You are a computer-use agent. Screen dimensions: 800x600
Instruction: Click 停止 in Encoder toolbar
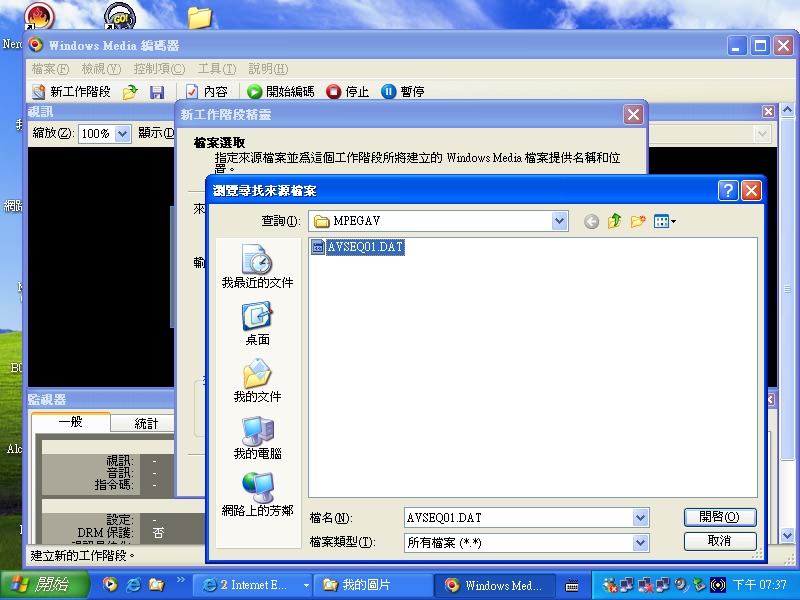[347, 92]
